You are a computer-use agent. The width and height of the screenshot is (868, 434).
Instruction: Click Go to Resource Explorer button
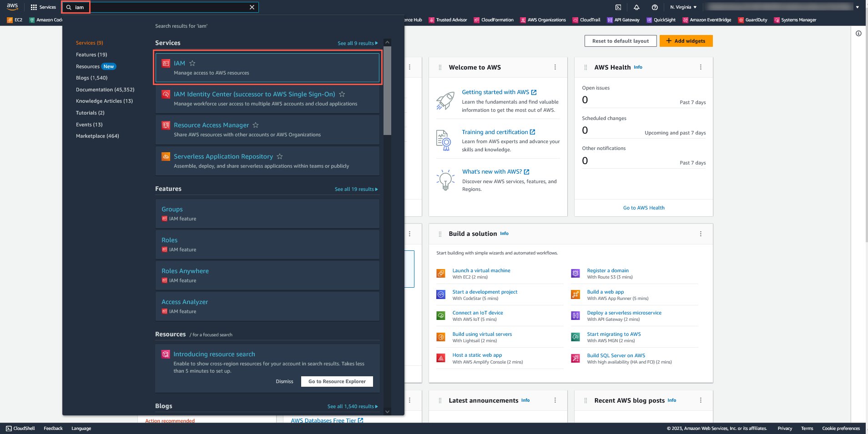click(x=337, y=381)
